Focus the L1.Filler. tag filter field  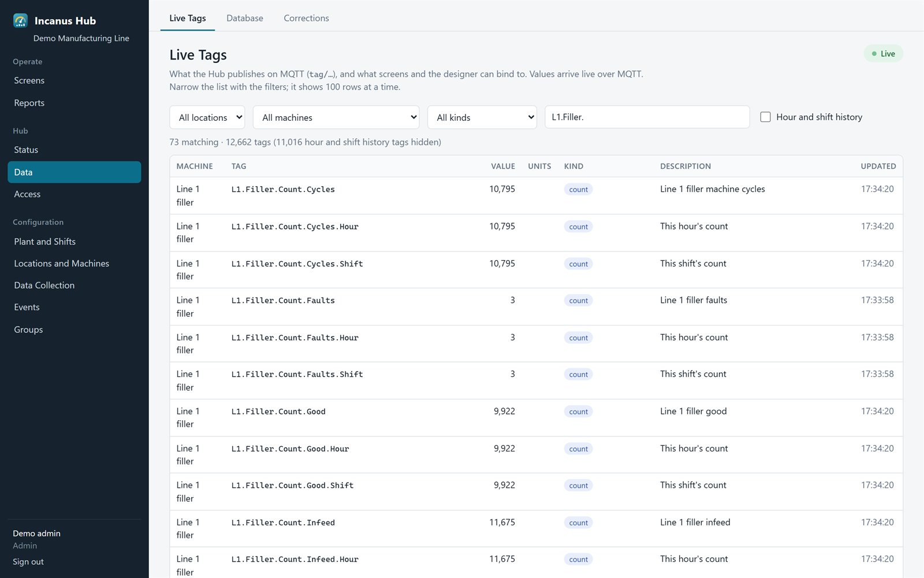[x=647, y=117]
